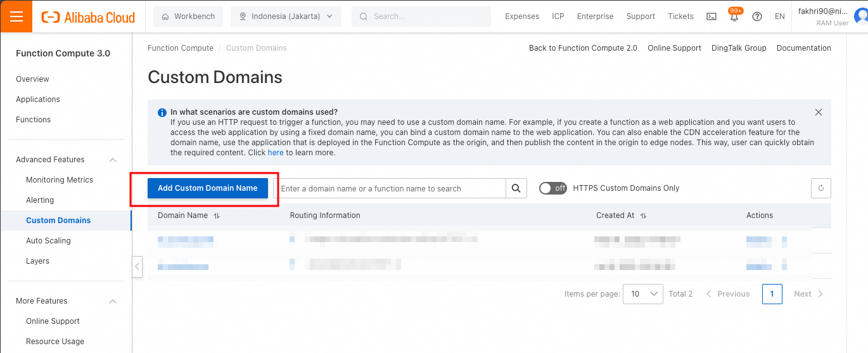Click the Function Compute 3.0 sidebar title
Screen dimensions: 868x353
pyautogui.click(x=63, y=53)
